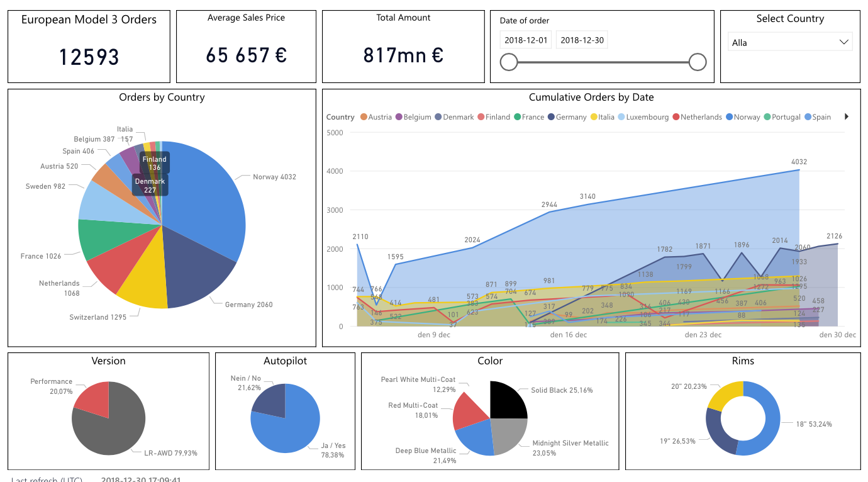Click the end date field 2018-12-30
868x482 pixels.
[x=582, y=40]
